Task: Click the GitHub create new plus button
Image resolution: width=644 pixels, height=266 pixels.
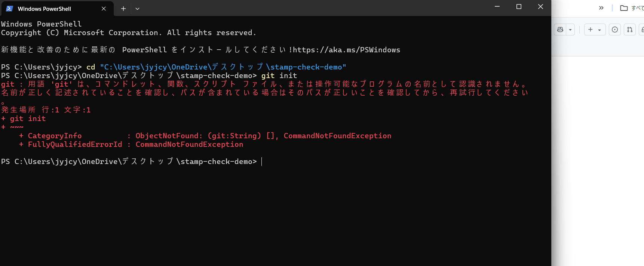Action: point(595,30)
